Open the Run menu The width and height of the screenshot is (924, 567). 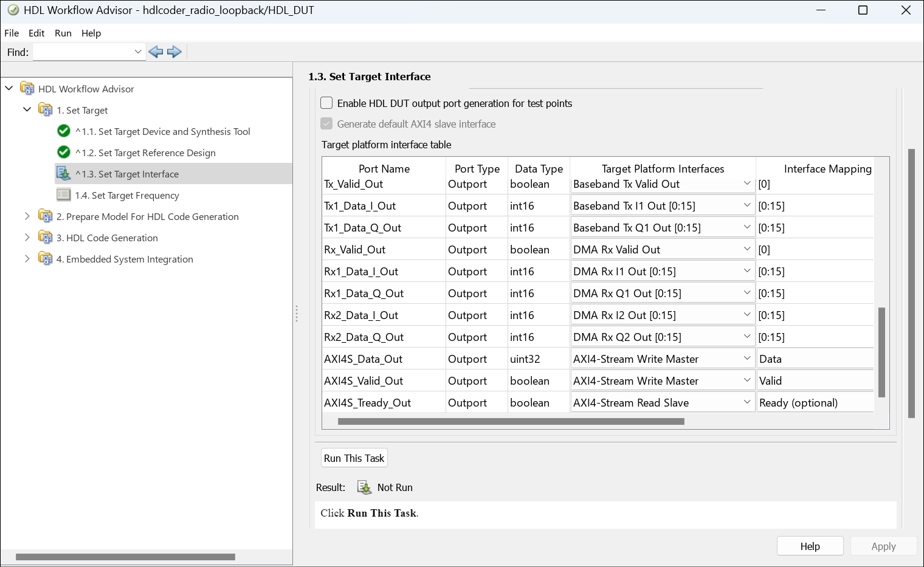click(63, 33)
